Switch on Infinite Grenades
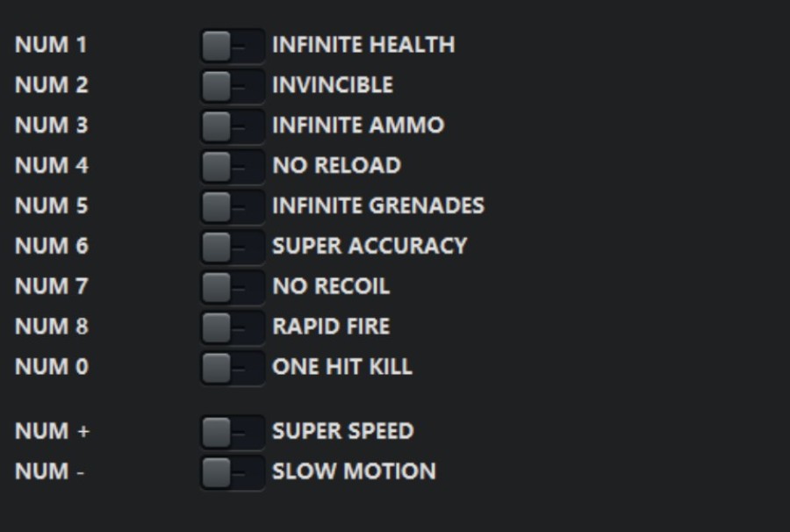 (232, 206)
